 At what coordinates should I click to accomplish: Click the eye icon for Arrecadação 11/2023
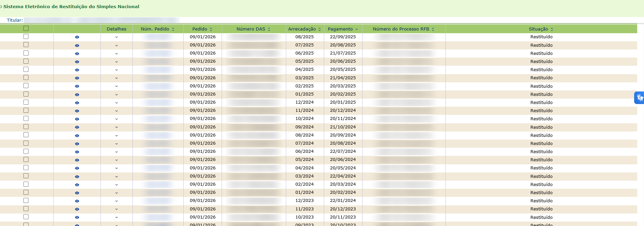click(77, 209)
